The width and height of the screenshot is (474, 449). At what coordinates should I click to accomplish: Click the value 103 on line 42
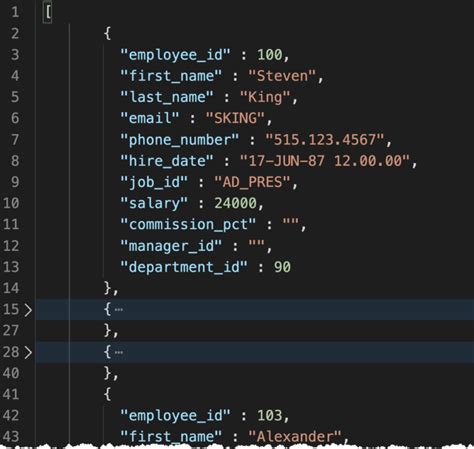point(270,416)
